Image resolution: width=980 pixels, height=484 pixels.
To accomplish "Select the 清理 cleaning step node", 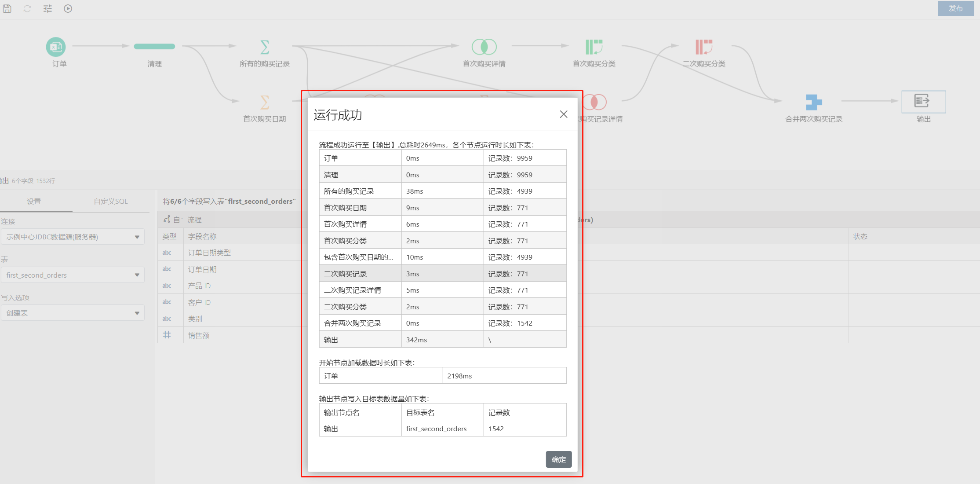I will pyautogui.click(x=154, y=47).
